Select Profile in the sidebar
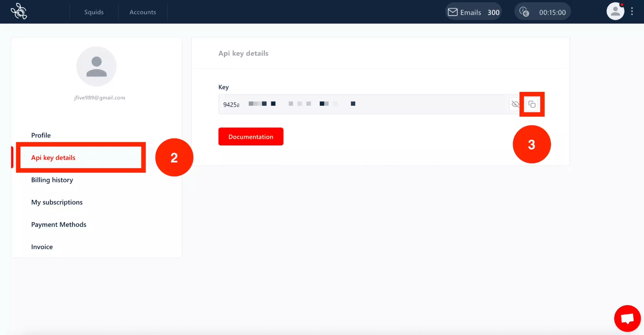 [x=41, y=135]
